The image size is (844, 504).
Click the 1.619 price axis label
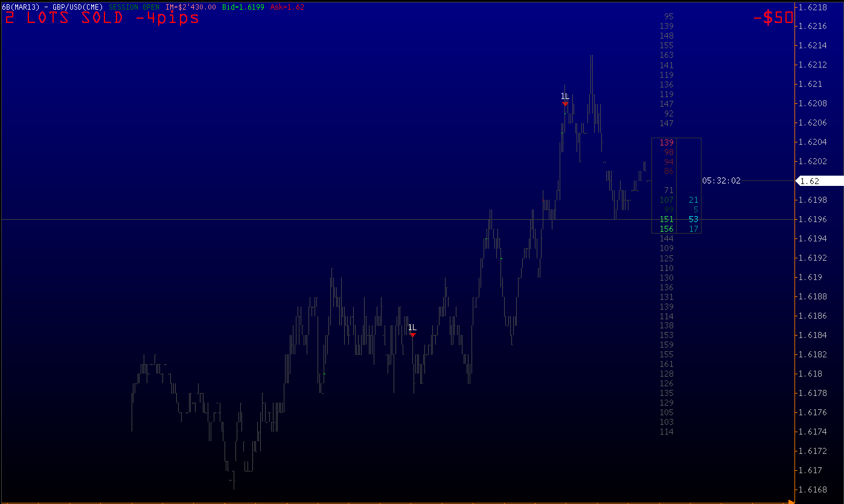click(810, 278)
